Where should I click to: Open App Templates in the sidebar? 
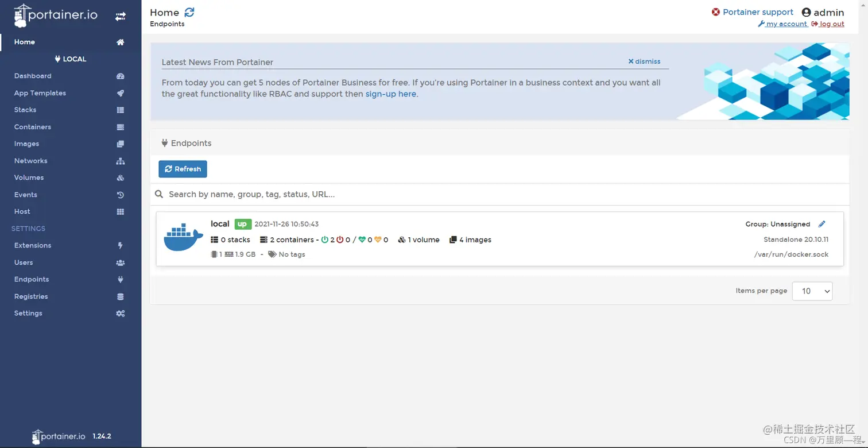pos(40,93)
